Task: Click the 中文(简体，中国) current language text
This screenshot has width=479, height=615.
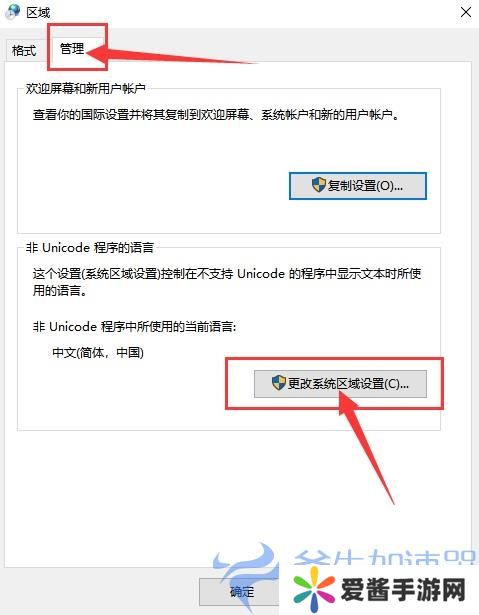Action: (x=98, y=353)
